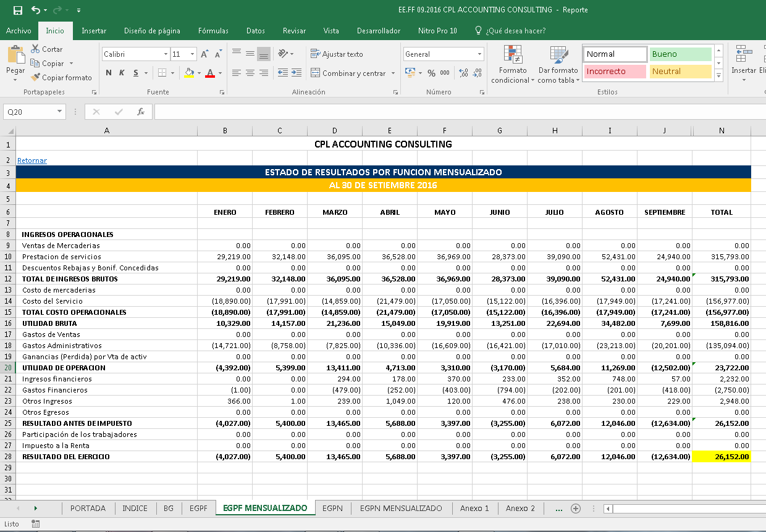766x532 pixels.
Task: Apply red font color A
Action: (x=210, y=73)
